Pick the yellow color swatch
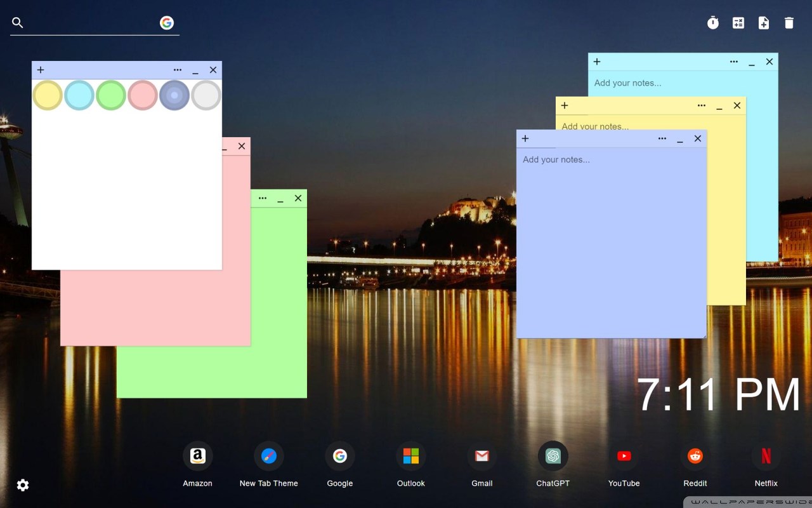The width and height of the screenshot is (812, 508). tap(48, 95)
